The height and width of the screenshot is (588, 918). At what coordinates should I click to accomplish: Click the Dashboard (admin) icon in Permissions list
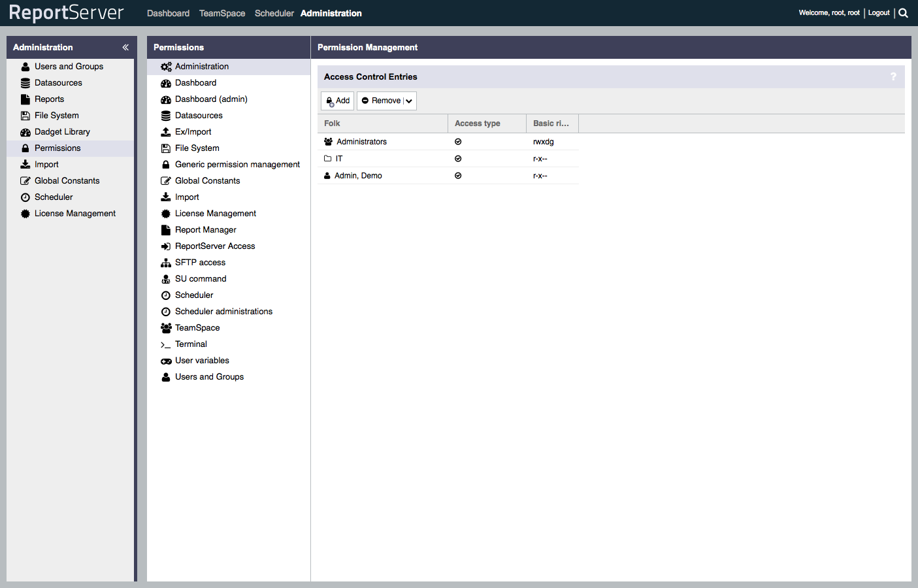click(x=166, y=99)
